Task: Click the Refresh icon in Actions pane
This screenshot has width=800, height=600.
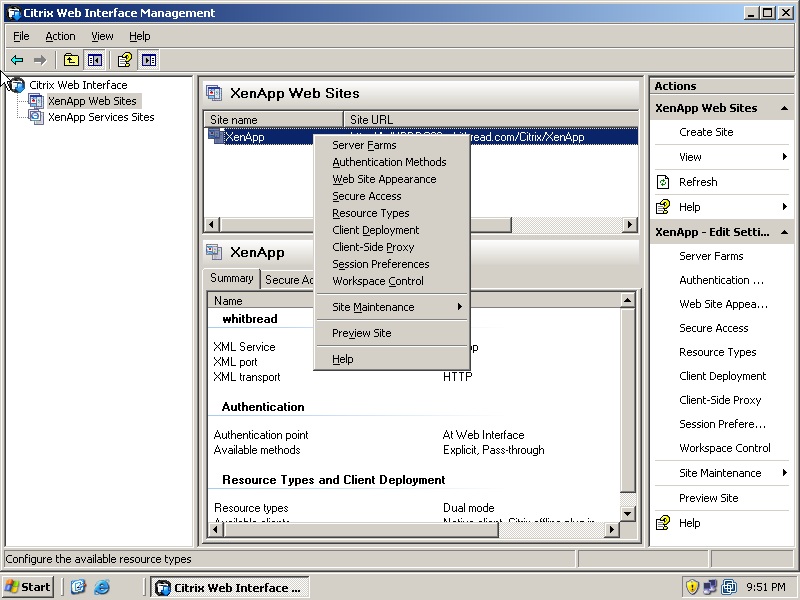Action: click(663, 182)
